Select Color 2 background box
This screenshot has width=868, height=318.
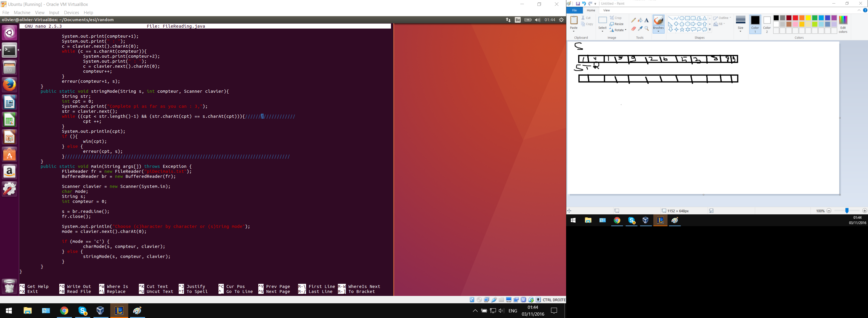point(767,24)
